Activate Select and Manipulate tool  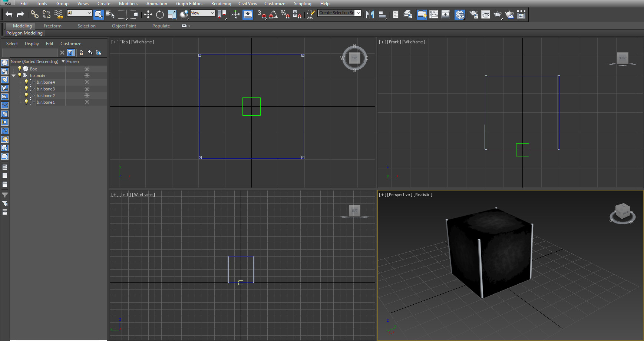click(x=235, y=14)
